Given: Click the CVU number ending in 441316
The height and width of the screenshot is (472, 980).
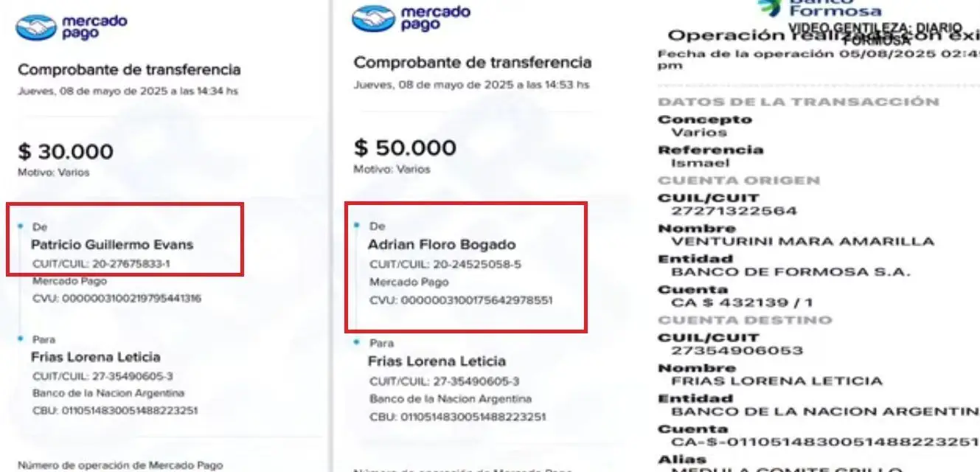Looking at the screenshot, I should [117, 299].
